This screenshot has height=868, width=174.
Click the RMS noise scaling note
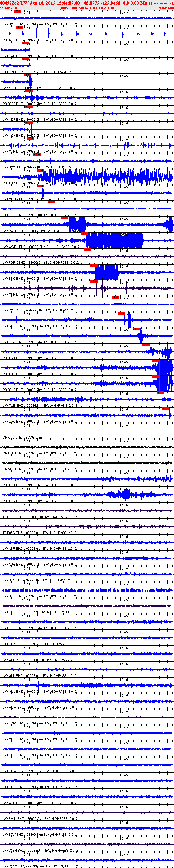(x=87, y=8)
